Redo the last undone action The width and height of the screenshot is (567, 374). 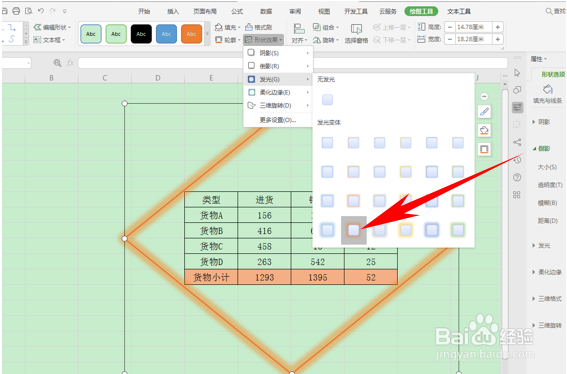coord(53,11)
